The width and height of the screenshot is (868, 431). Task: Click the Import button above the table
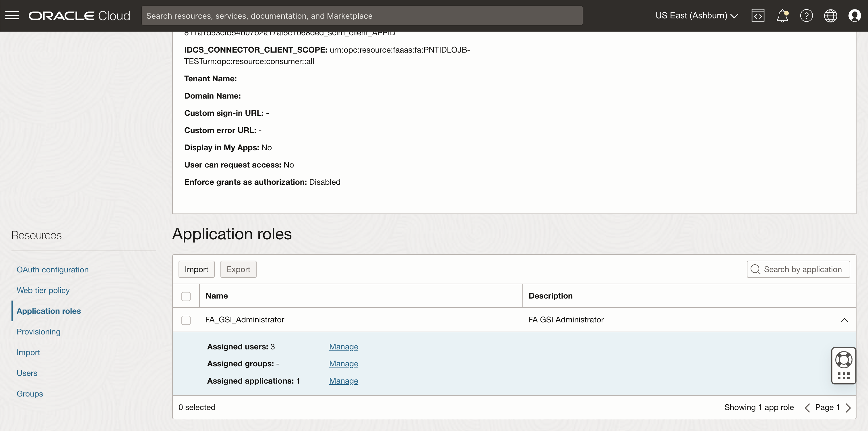click(x=196, y=269)
